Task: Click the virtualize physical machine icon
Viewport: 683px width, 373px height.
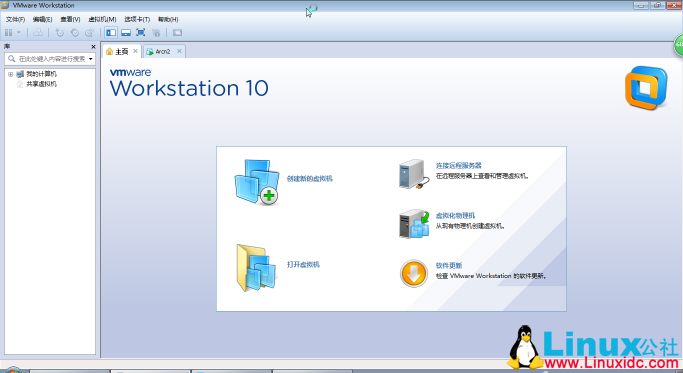Action: click(x=414, y=224)
